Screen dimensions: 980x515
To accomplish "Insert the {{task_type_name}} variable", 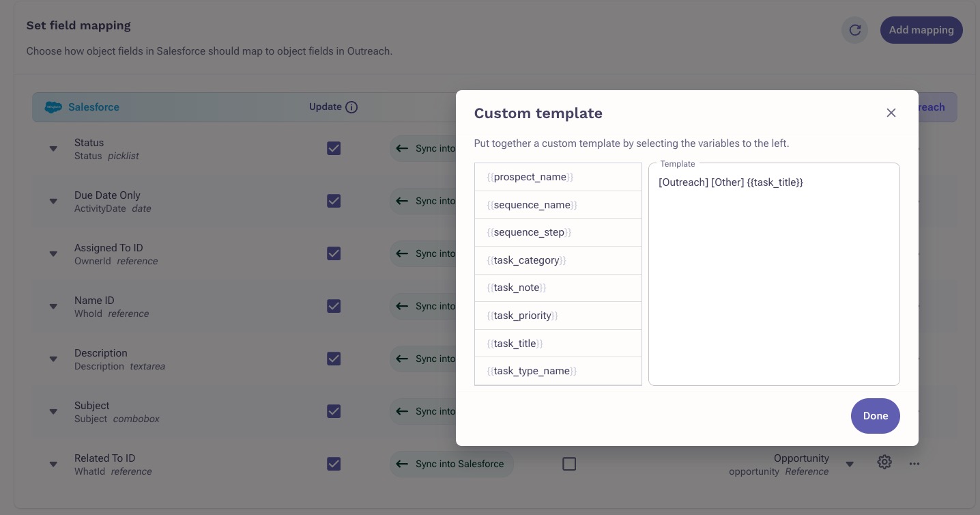I will pyautogui.click(x=558, y=371).
